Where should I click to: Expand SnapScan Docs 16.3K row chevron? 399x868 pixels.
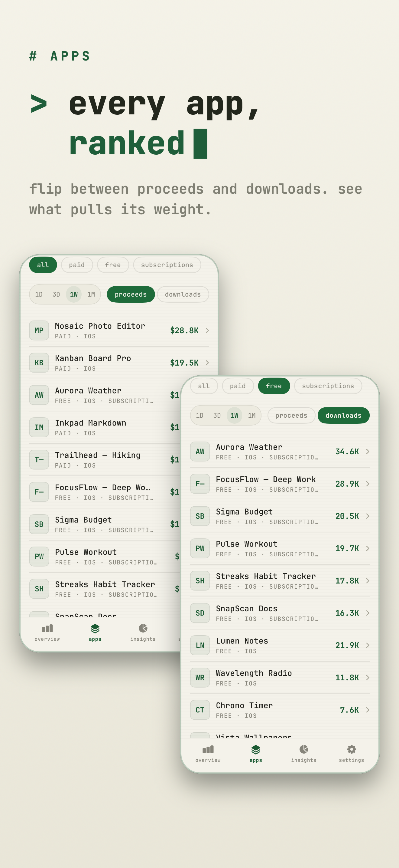[x=368, y=613]
